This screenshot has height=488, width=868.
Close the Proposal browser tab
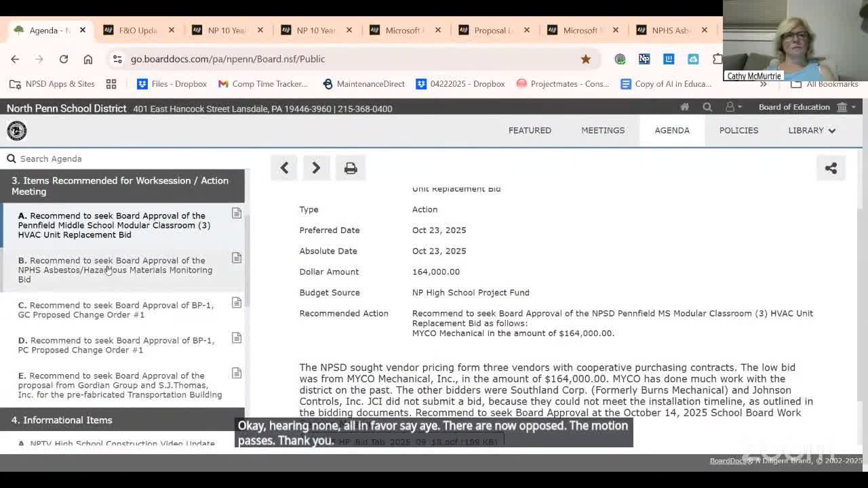527,30
